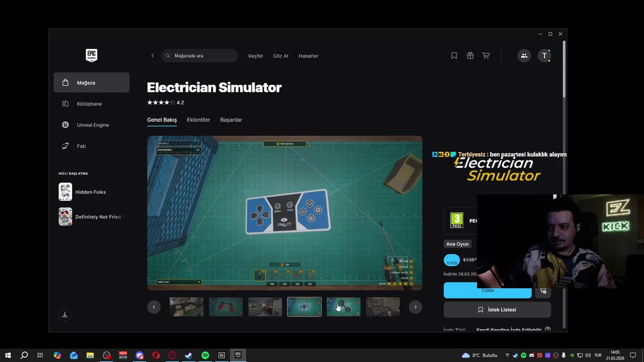
Task: Switch to the Eklentiler tab
Action: (198, 120)
